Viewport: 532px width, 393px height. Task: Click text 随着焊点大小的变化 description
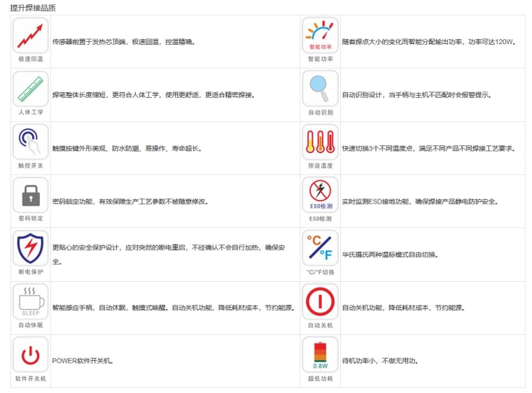pyautogui.click(x=429, y=42)
